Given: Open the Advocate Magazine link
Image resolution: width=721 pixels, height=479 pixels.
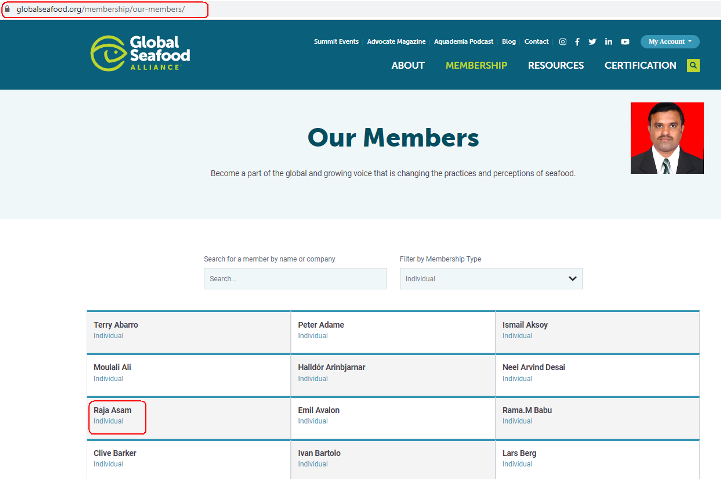Looking at the screenshot, I should tap(396, 42).
